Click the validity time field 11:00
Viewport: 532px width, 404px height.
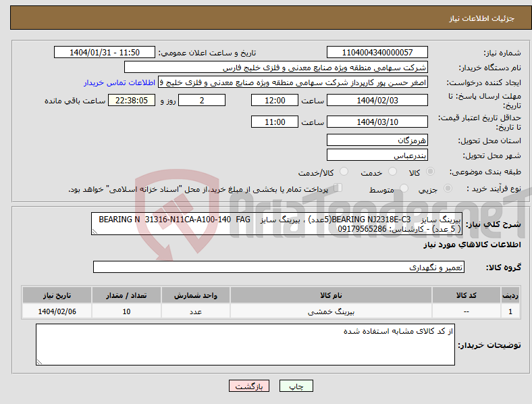[275, 122]
